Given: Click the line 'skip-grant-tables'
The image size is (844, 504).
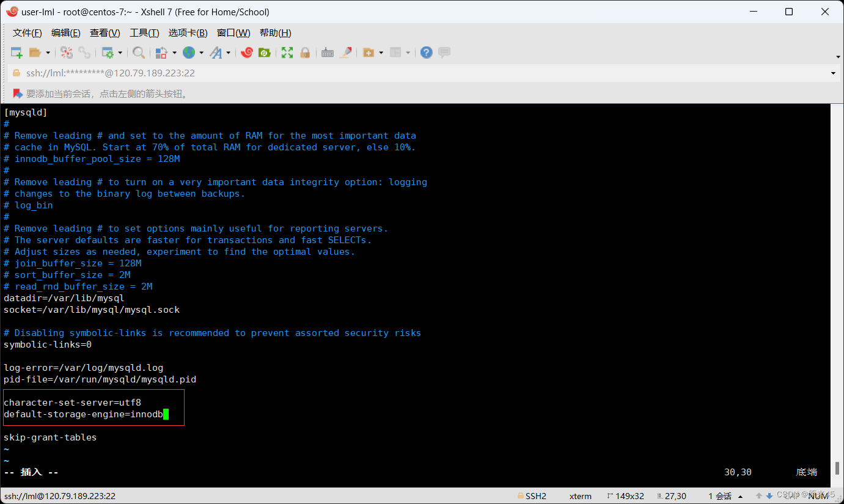Looking at the screenshot, I should 50,437.
